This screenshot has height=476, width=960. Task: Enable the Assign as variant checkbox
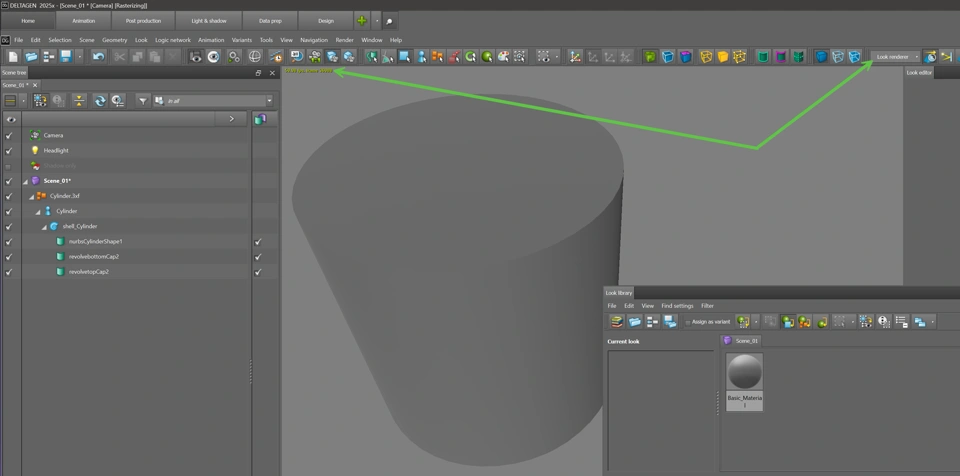(x=687, y=322)
